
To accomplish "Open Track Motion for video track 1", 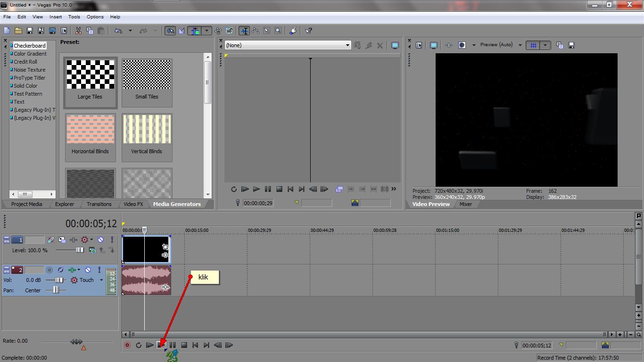I will click(x=61, y=239).
